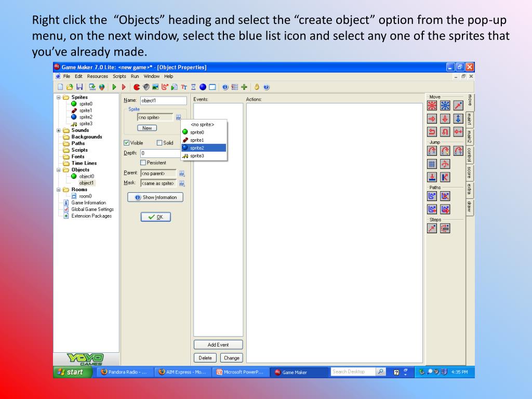Screen dimensions: 532x399
Task: Confirm with the OK button
Action: point(156,217)
